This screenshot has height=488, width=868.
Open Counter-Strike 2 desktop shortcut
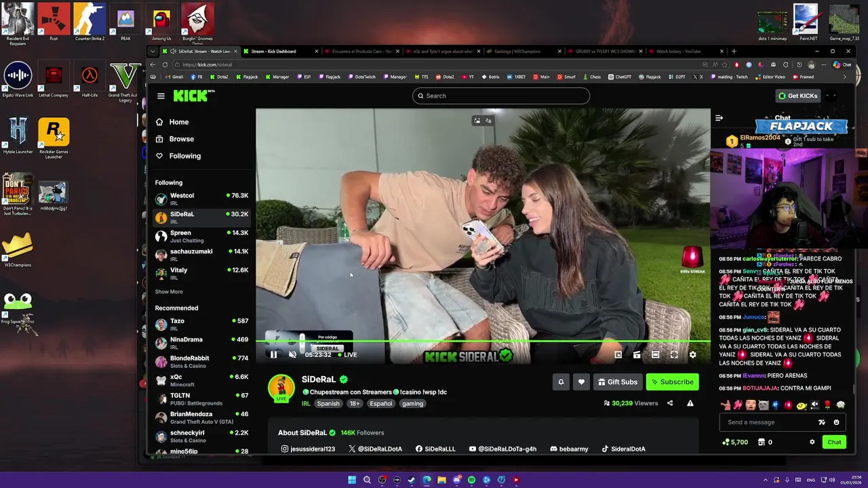point(90,22)
